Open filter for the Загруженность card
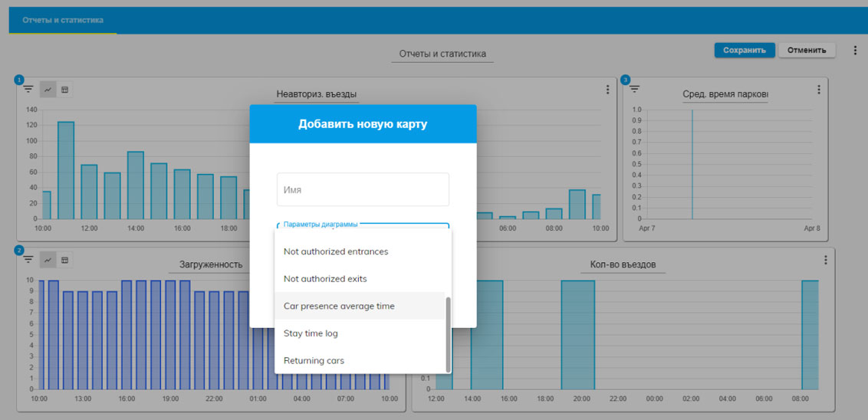868x420 pixels. tap(28, 260)
